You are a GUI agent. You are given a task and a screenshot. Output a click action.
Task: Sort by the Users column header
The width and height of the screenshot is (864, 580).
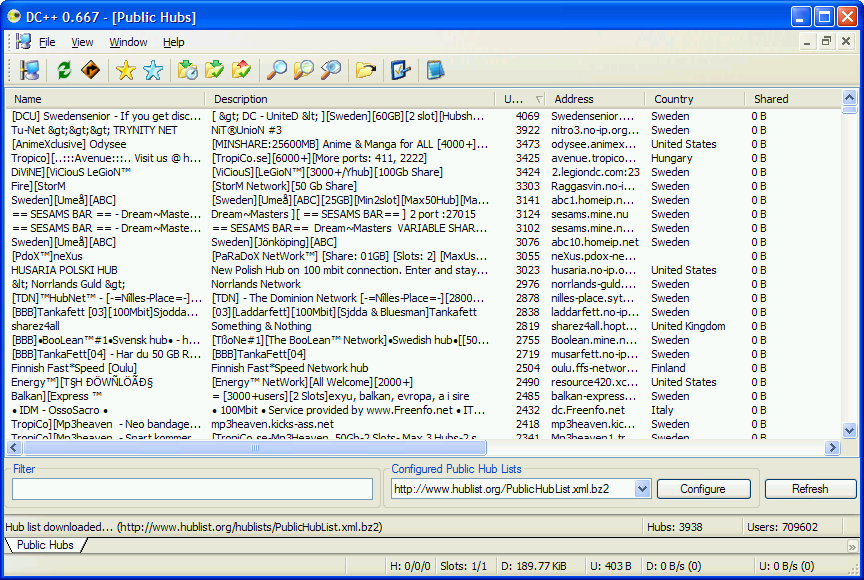click(521, 99)
